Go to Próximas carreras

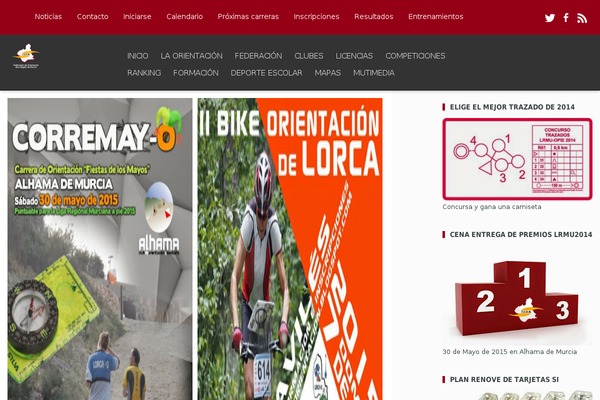248,16
